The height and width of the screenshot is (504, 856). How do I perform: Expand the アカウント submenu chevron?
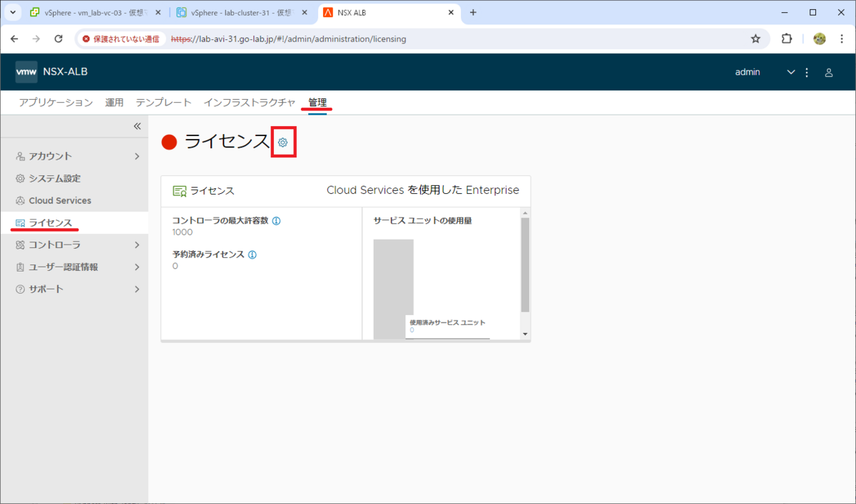tap(137, 156)
